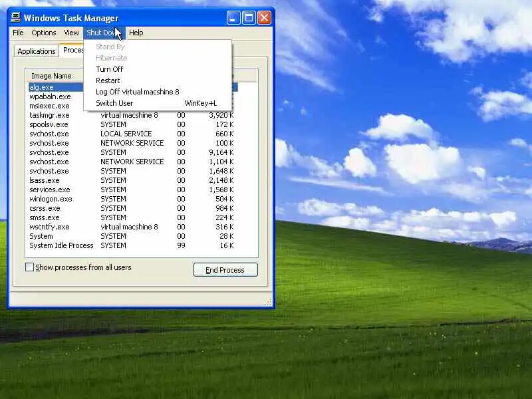Open the Options menu
The height and width of the screenshot is (399, 532).
(44, 33)
